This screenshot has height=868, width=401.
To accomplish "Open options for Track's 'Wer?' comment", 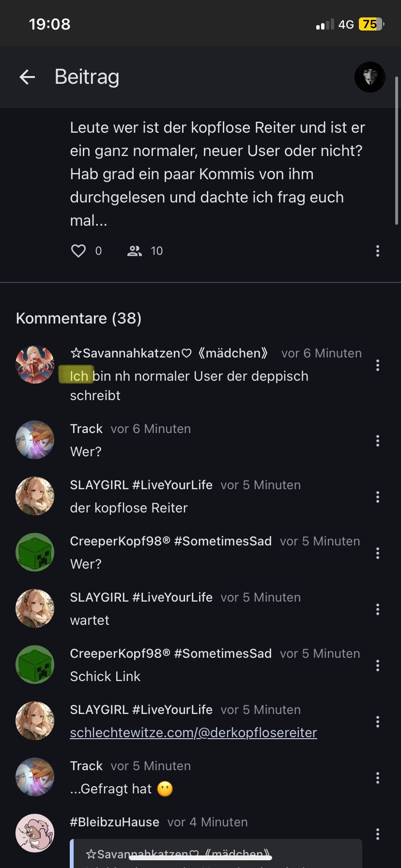I will [x=377, y=441].
